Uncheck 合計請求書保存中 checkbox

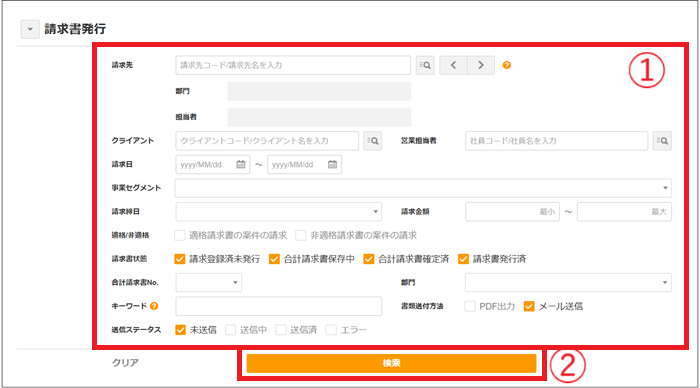tap(274, 259)
